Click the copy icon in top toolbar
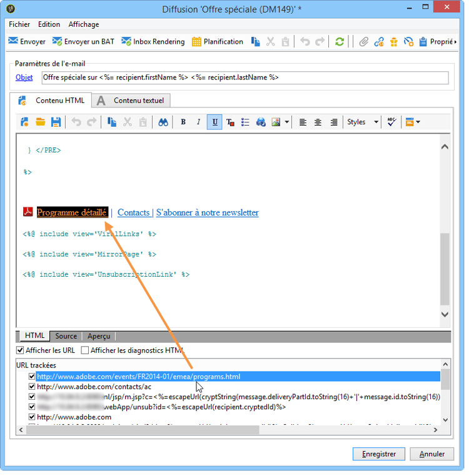The height and width of the screenshot is (476, 469). click(256, 42)
